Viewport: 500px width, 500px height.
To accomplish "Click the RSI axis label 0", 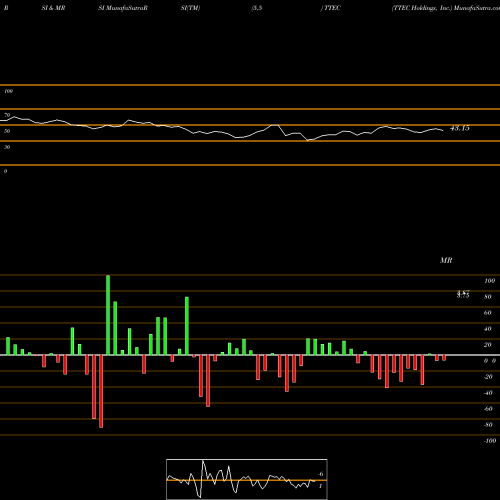I will [5, 171].
